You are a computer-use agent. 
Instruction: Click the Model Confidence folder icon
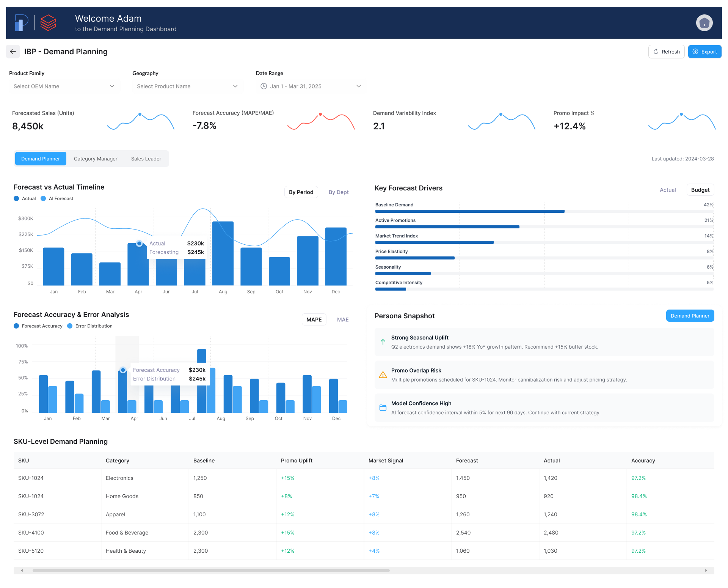[x=383, y=408]
